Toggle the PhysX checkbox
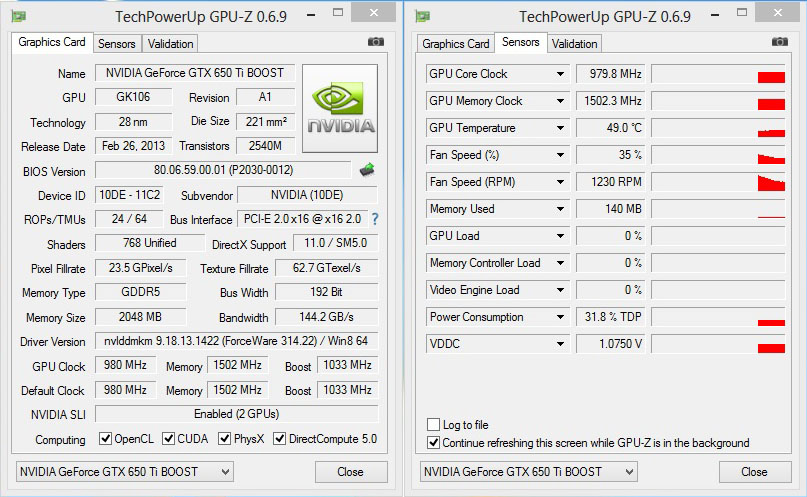Image resolution: width=807 pixels, height=497 pixels. (225, 439)
